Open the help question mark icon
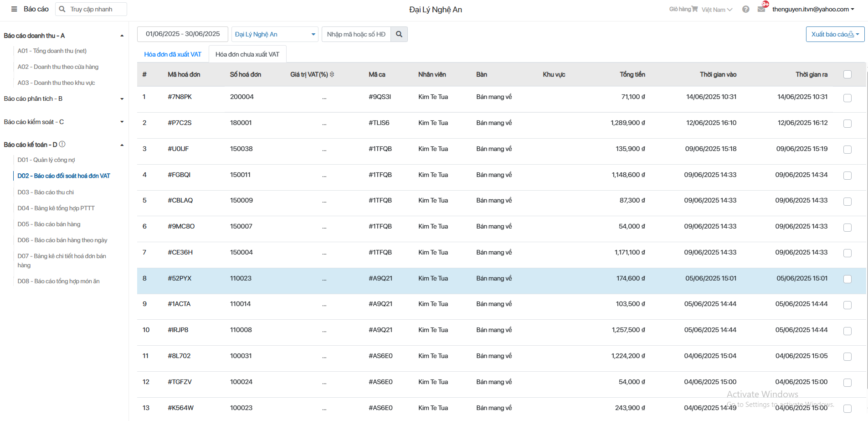The image size is (868, 421). 745,9
